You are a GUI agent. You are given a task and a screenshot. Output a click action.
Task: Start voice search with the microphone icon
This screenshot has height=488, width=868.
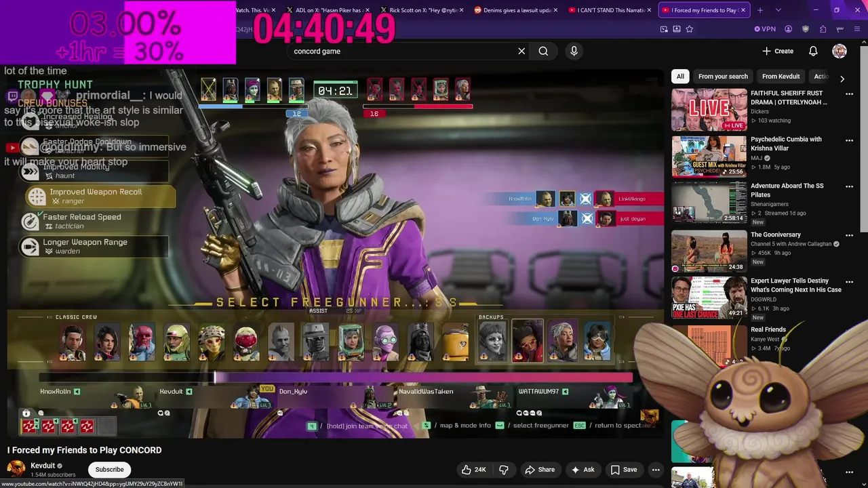tap(574, 51)
